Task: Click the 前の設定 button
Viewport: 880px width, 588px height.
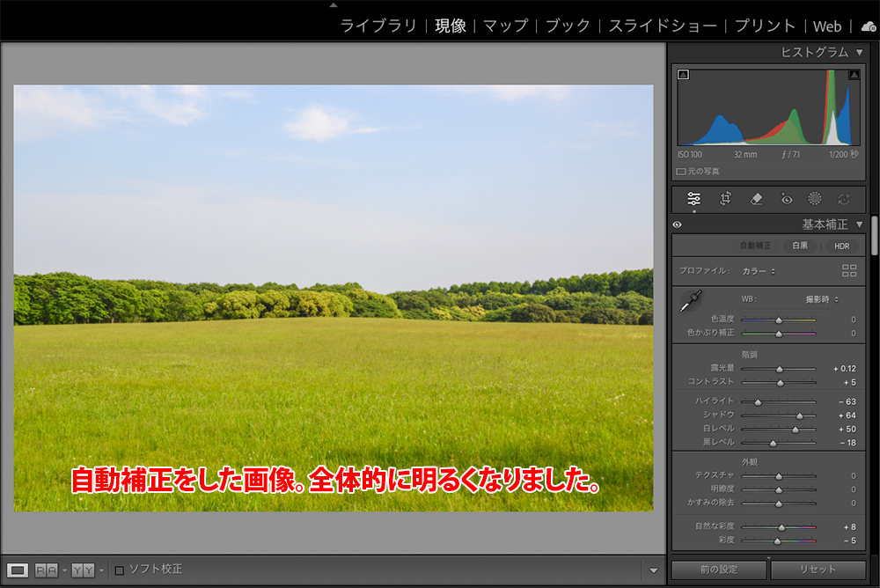Action: [x=719, y=570]
